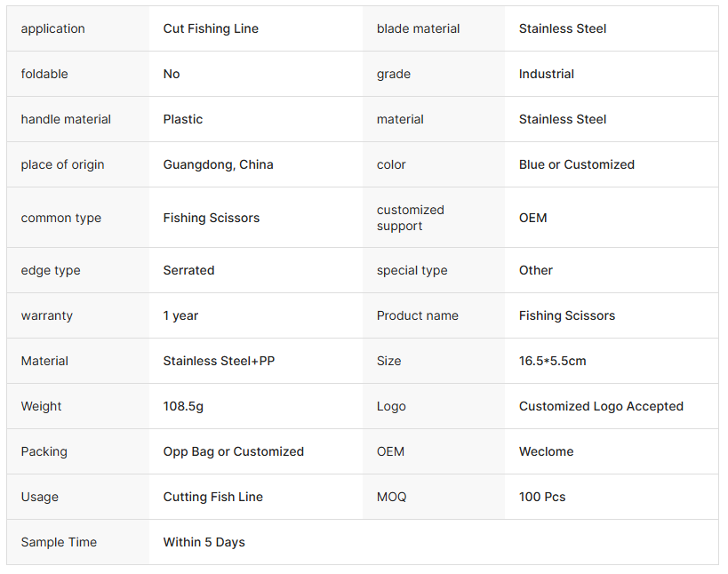Click the '100 Pcs' MOQ value
The image size is (728, 574).
pyautogui.click(x=542, y=497)
